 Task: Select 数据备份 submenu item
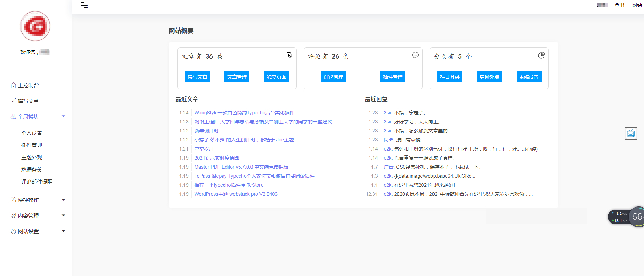coord(32,169)
